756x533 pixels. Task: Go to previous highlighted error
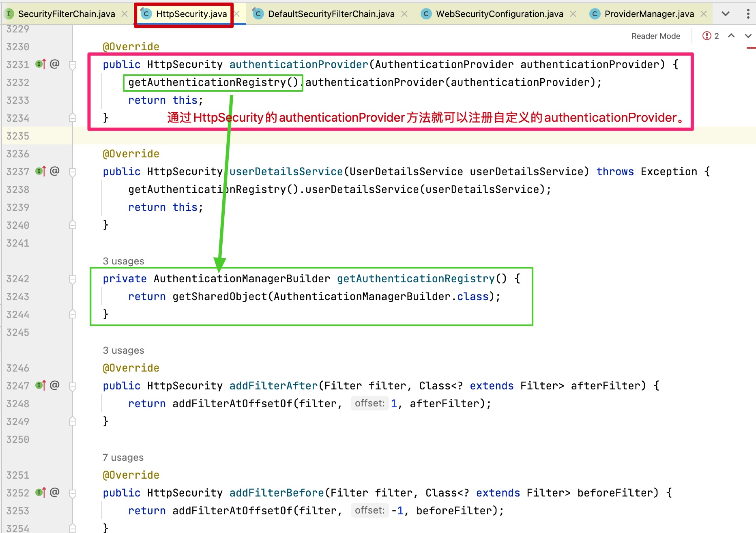point(731,36)
